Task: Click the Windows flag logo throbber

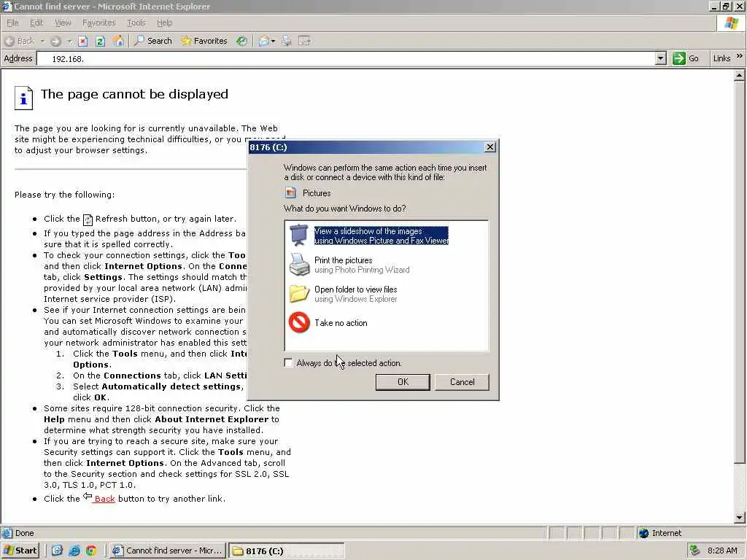Action: (731, 23)
